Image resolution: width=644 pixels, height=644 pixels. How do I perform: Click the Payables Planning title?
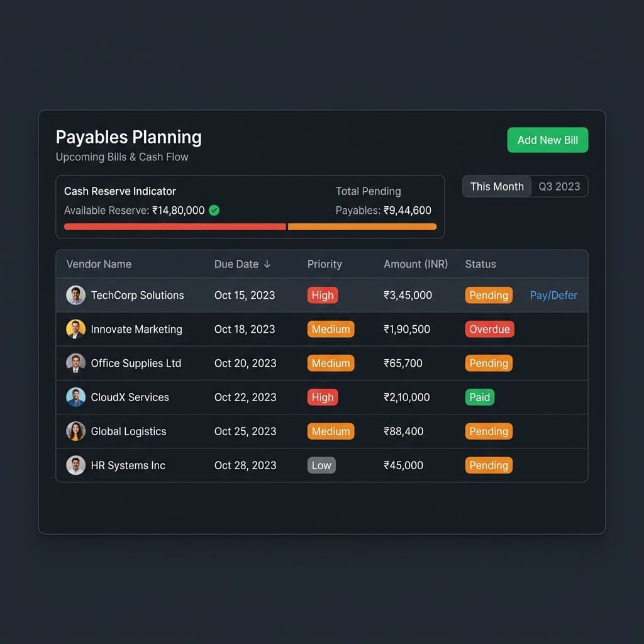[128, 137]
